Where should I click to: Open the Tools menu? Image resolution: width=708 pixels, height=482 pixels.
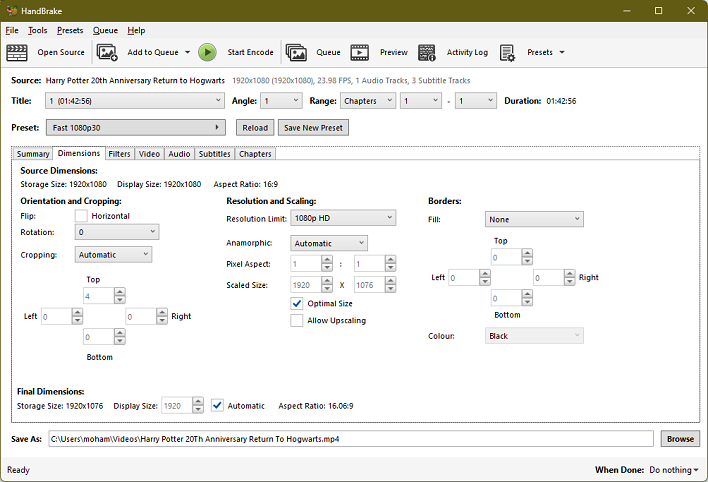(37, 30)
